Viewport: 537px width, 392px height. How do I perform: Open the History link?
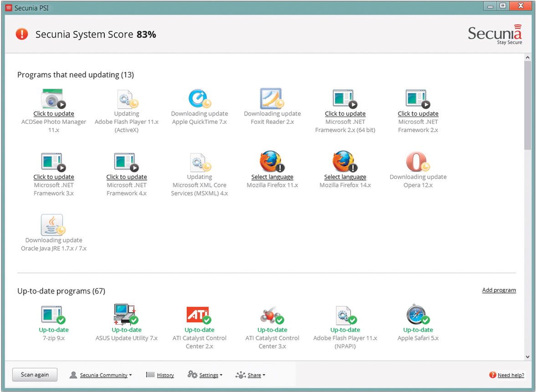(x=165, y=375)
